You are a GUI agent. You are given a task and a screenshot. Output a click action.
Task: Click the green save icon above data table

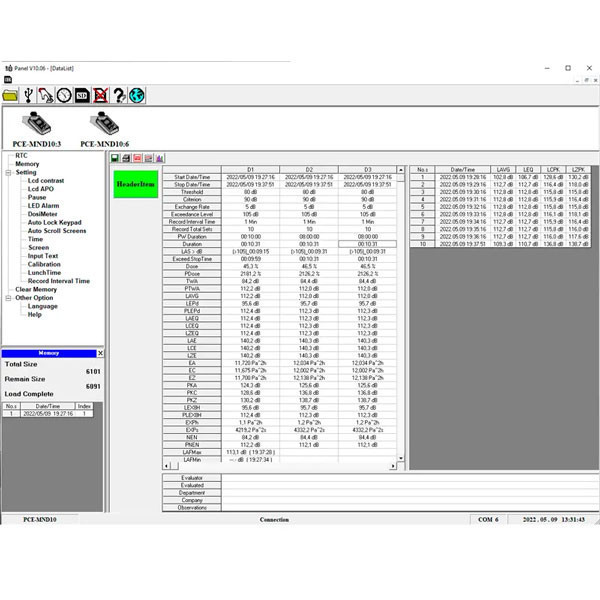(x=116, y=158)
